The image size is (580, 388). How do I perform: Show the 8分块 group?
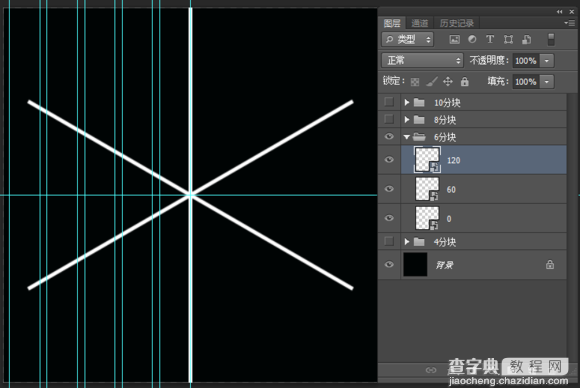tap(389, 119)
